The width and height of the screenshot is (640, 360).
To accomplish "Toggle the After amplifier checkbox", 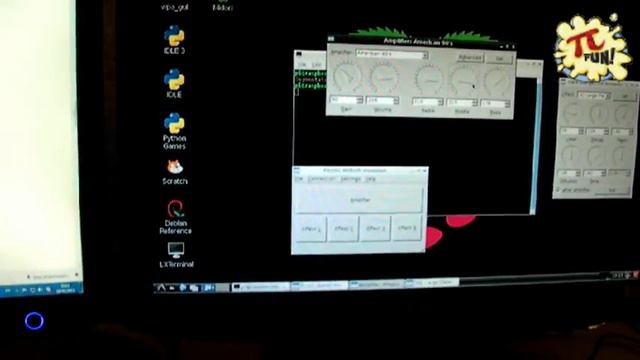I will click(558, 190).
